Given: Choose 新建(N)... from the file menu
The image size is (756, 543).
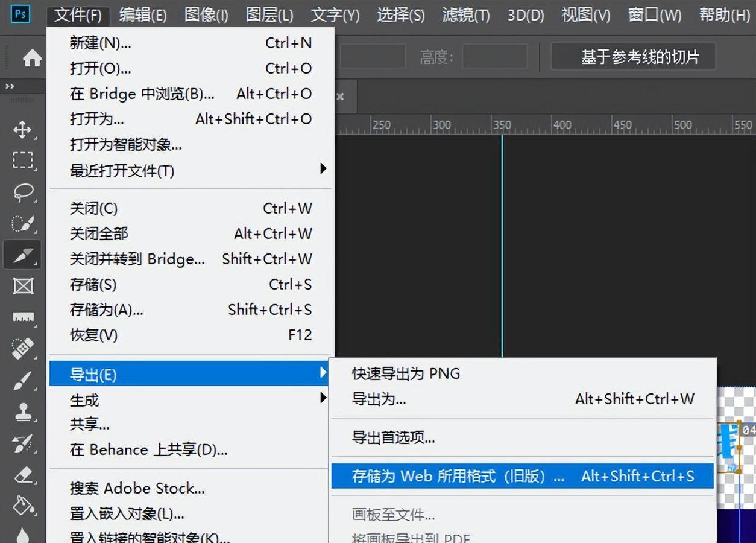Looking at the screenshot, I should pos(191,43).
